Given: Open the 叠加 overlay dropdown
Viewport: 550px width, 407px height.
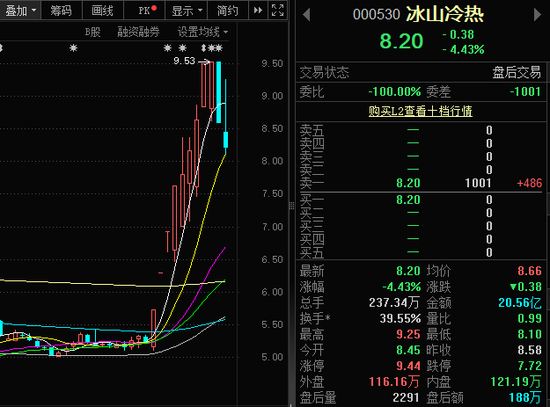Looking at the screenshot, I should coord(20,11).
